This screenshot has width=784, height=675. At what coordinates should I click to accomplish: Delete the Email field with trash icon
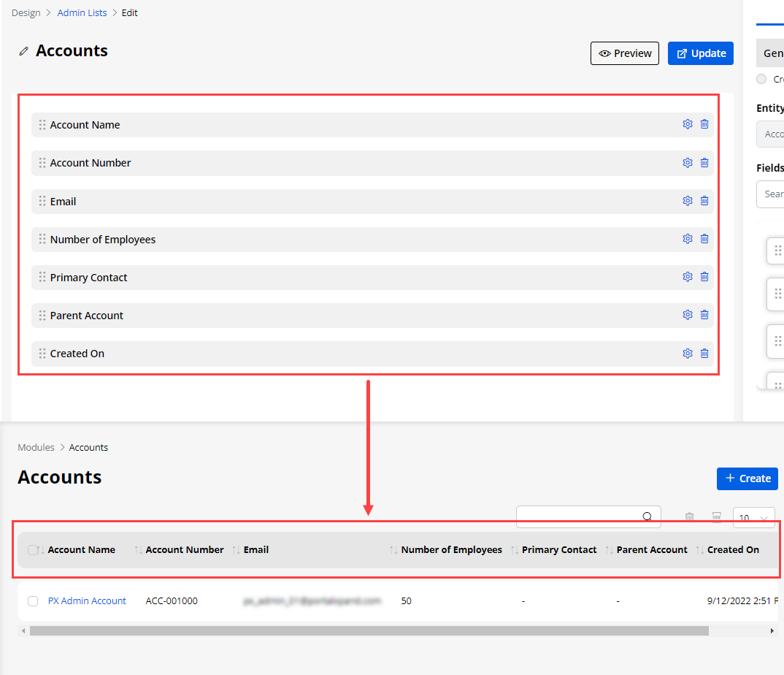point(704,201)
